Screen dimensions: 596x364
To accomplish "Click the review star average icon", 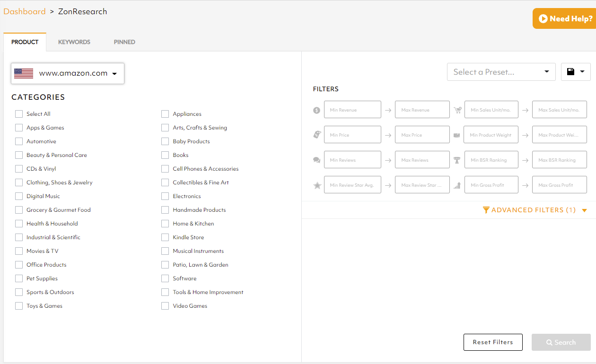I will coord(317,185).
